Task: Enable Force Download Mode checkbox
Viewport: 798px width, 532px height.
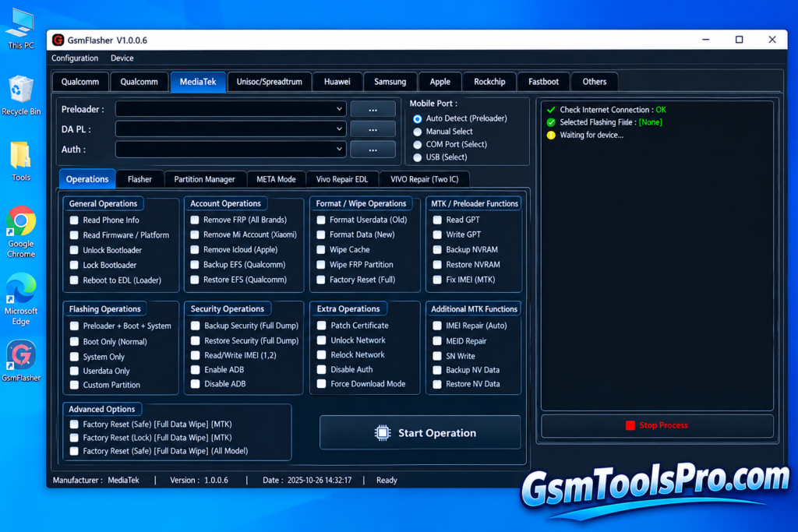Action: [x=321, y=384]
